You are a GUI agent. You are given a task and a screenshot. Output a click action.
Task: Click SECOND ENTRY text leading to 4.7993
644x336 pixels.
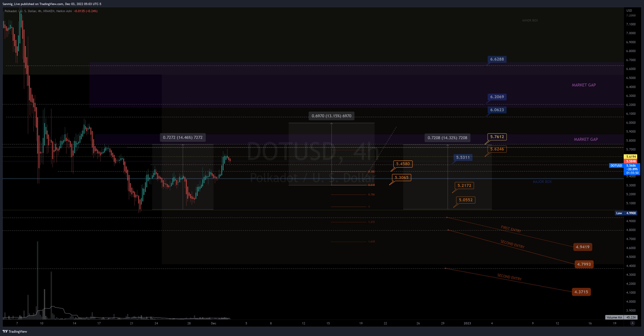pyautogui.click(x=512, y=244)
